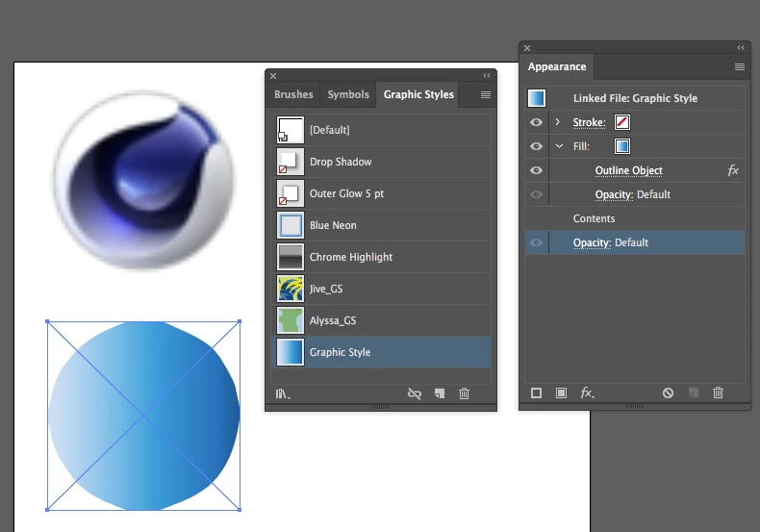Select the blurred sphere image on artboard
Image resolution: width=760 pixels, height=532 pixels.
[143, 179]
